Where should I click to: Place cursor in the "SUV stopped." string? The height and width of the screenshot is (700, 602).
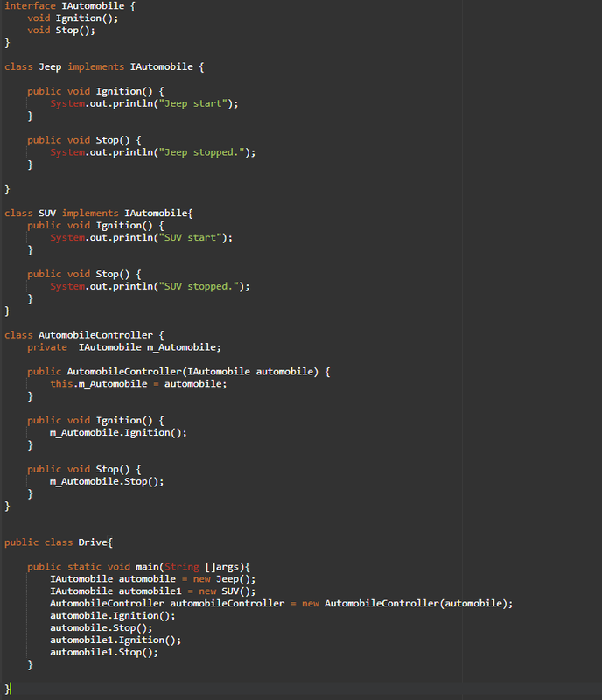(199, 286)
